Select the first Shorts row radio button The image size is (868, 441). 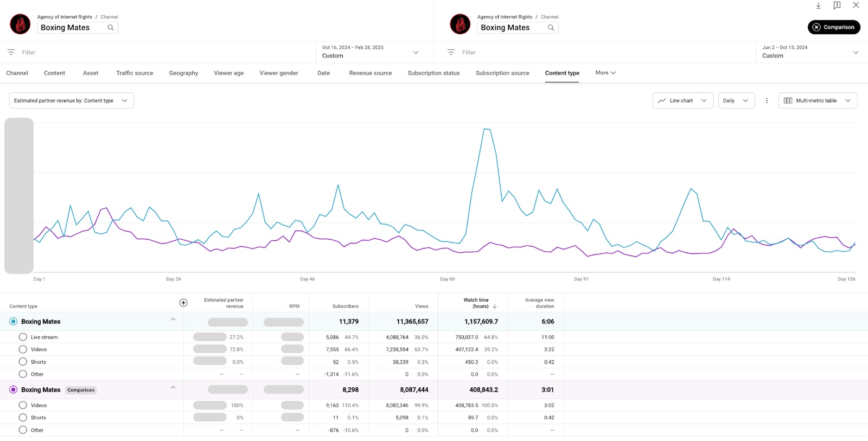click(23, 362)
